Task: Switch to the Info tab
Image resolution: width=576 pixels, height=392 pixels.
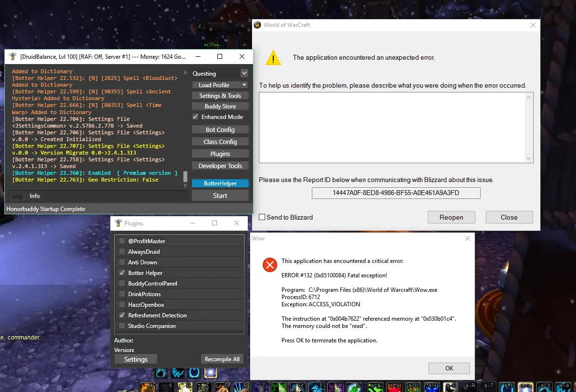Action: 35,196
